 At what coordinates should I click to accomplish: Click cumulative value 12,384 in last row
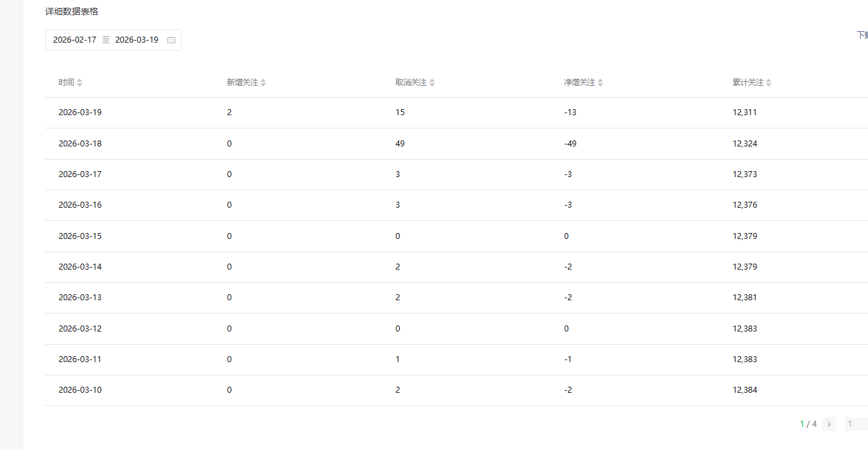pyautogui.click(x=744, y=390)
